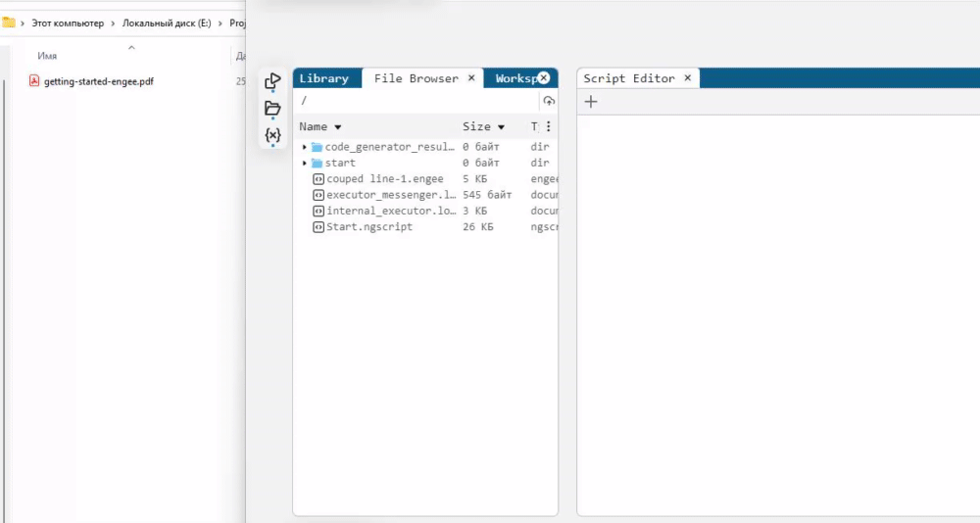Image resolution: width=980 pixels, height=523 pixels.
Task: Expand the code_generator_resul folder
Action: pos(305,147)
